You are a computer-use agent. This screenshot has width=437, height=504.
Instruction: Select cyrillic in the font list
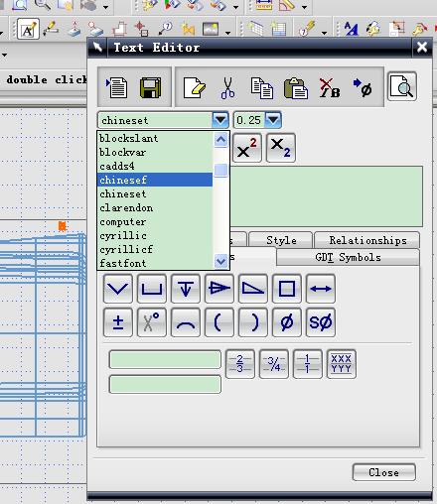tap(155, 235)
